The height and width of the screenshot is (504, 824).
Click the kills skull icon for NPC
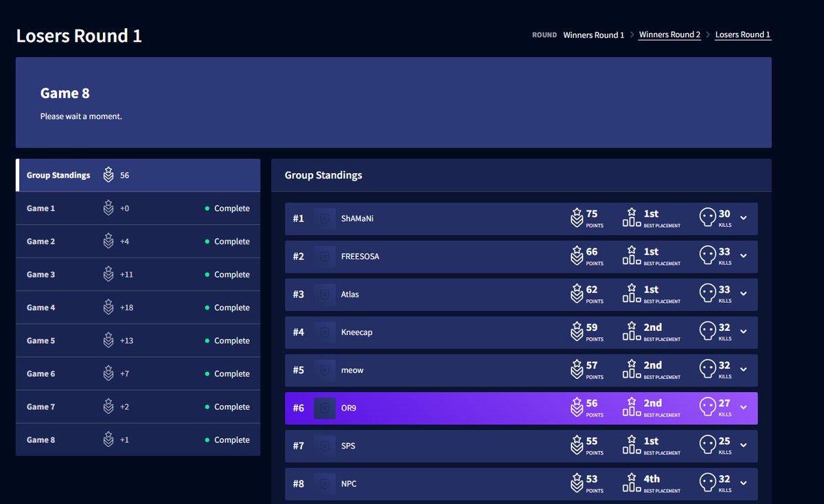[707, 483]
